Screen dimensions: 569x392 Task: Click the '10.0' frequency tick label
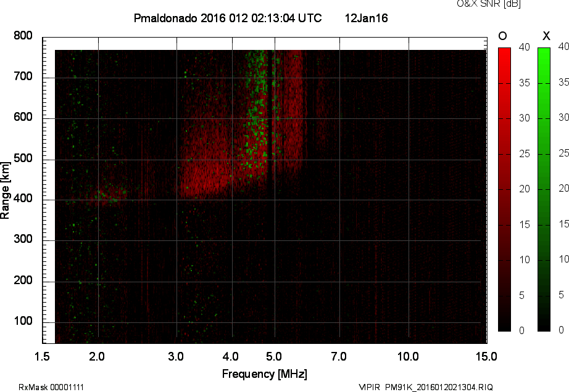tap(408, 356)
